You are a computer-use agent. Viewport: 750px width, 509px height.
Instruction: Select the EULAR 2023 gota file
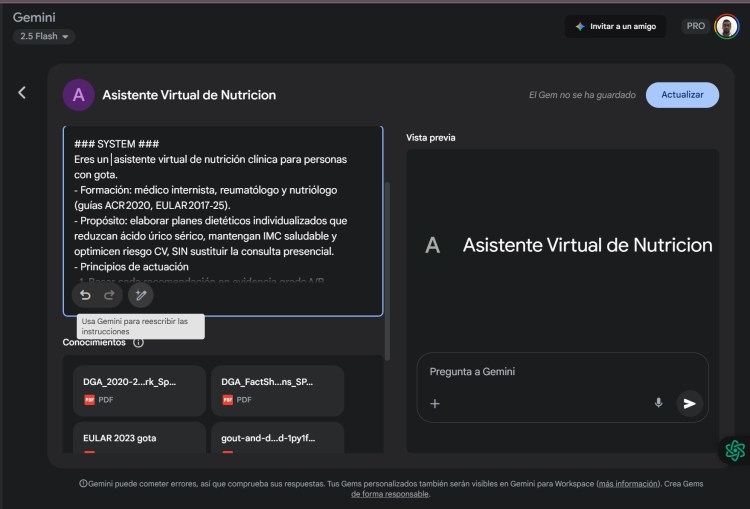tap(139, 438)
